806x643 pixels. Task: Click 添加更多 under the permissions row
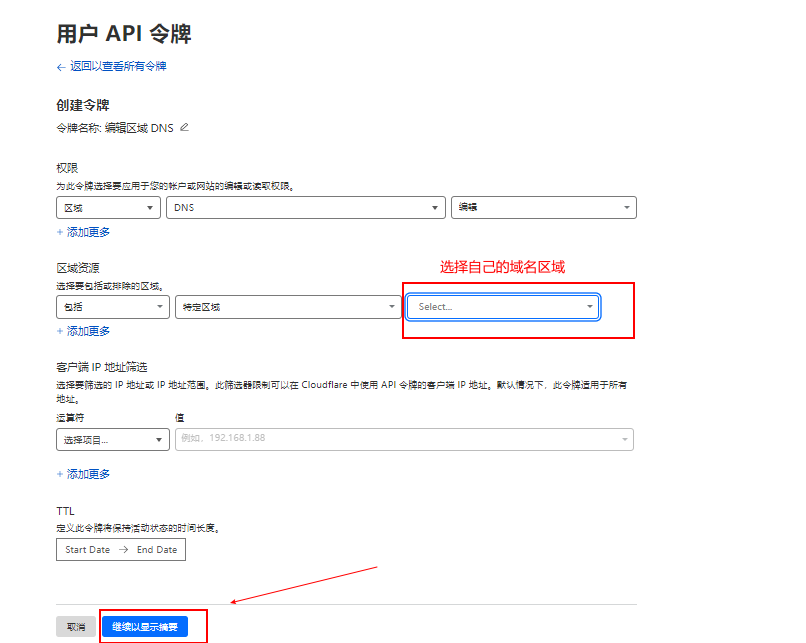(x=83, y=232)
